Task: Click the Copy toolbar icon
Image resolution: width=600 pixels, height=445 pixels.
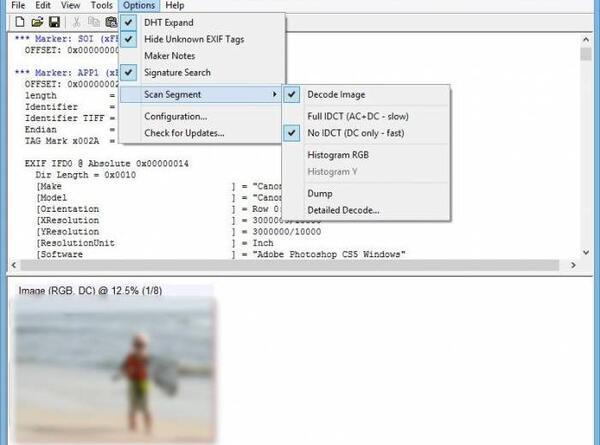Action: coord(94,22)
